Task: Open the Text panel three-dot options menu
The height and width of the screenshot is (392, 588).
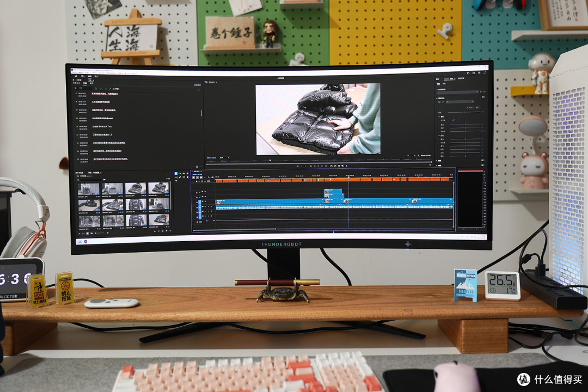Action: click(x=199, y=90)
